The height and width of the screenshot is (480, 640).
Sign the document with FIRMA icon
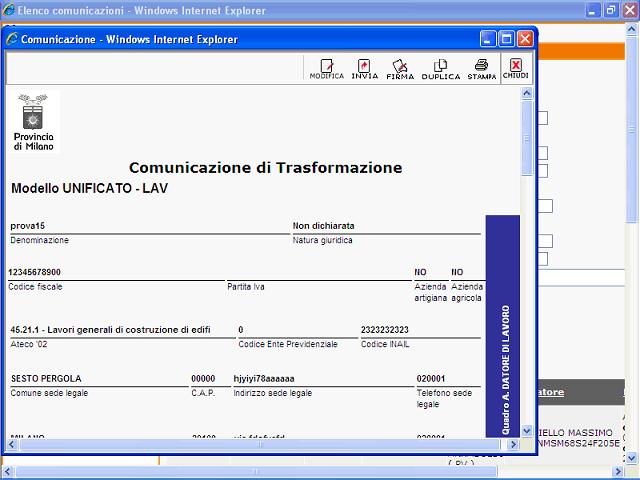[400, 69]
